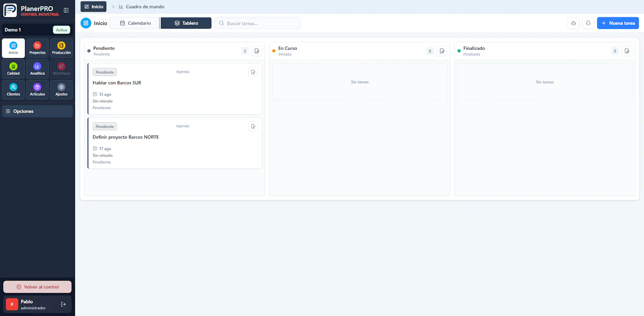
Task: Click Sin vínculo on Barcos NORTE card
Action: (103, 156)
